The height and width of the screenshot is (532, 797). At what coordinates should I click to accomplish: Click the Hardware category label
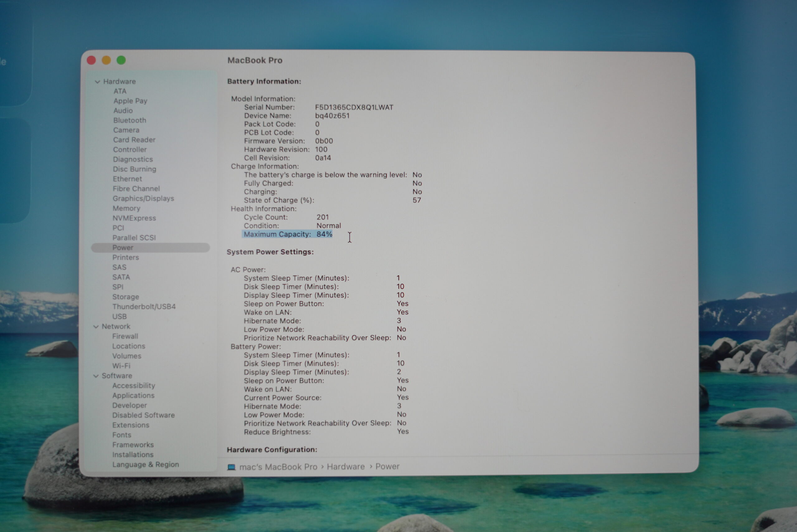point(120,82)
